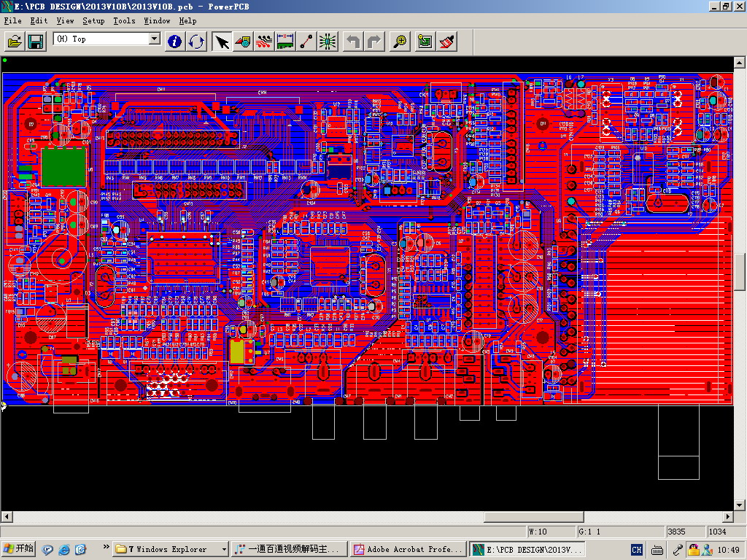Click the Undo arrow button
Image resolution: width=747 pixels, height=560 pixels.
point(353,42)
